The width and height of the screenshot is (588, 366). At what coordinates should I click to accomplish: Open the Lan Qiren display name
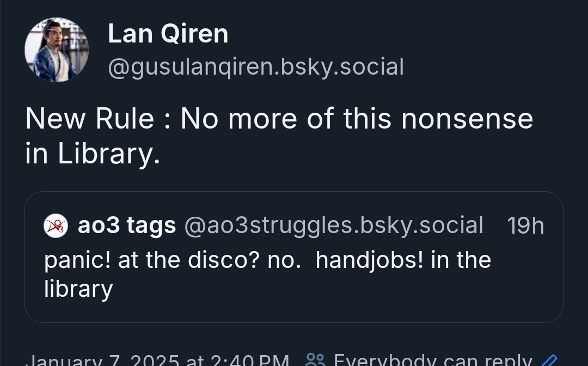coord(168,34)
